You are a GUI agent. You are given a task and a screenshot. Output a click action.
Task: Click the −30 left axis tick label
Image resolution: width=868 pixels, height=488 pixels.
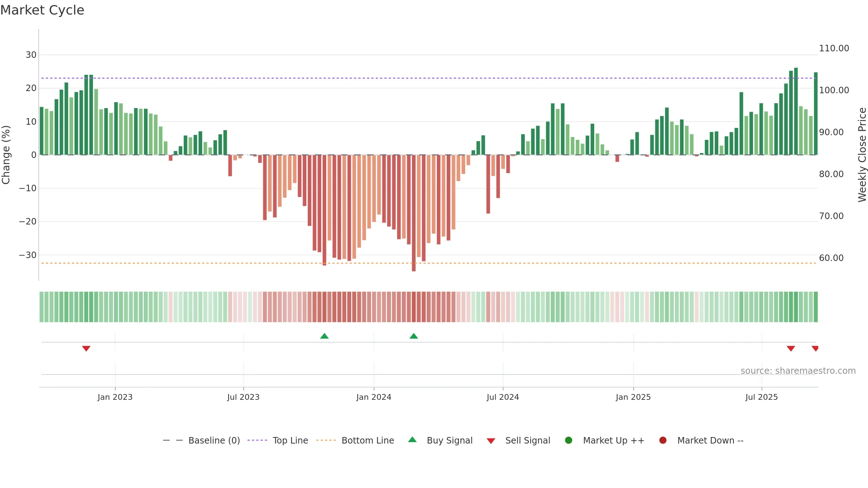[28, 255]
